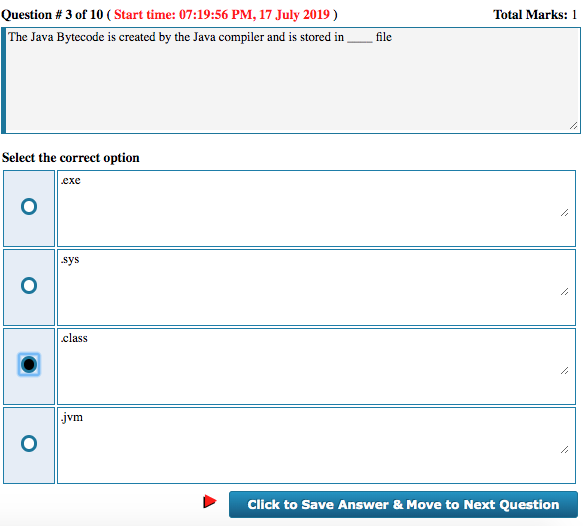Click the 'Start time' red text
This screenshot has width=583, height=526.
tap(222, 14)
